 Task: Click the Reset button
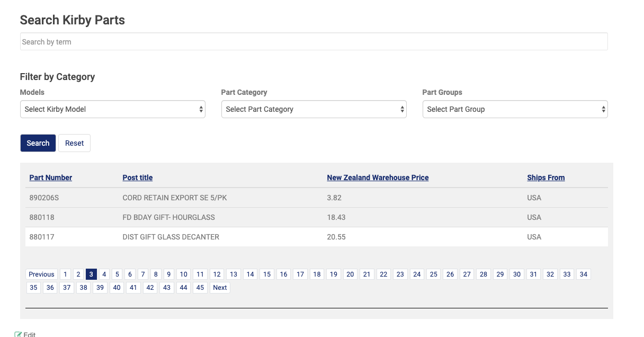tap(74, 143)
